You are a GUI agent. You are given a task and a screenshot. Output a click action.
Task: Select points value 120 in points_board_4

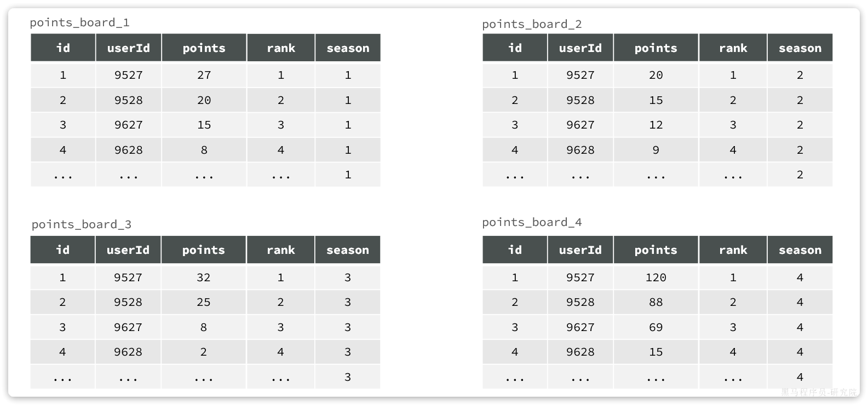pos(656,277)
